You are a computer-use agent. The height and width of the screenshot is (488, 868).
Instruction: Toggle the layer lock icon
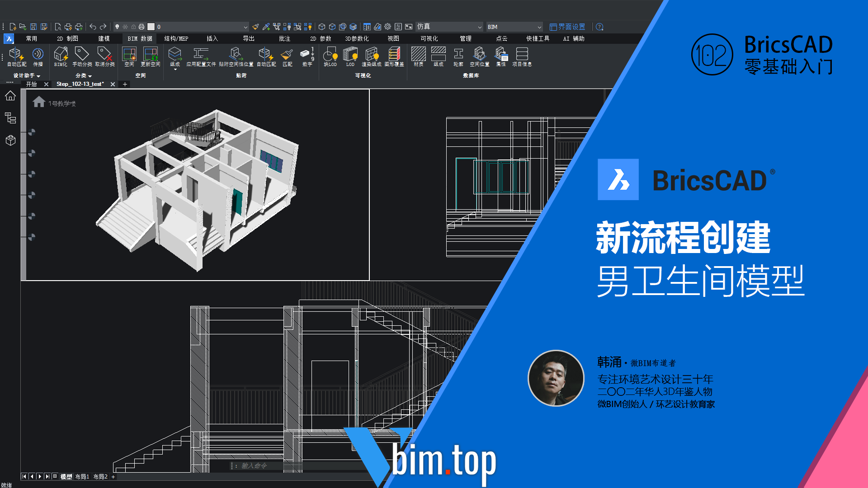tap(133, 27)
